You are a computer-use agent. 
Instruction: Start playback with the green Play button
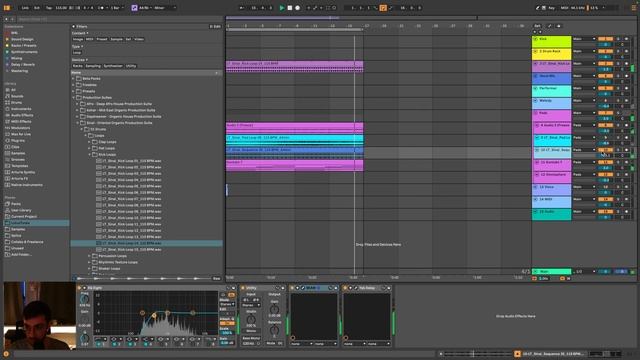click(282, 8)
